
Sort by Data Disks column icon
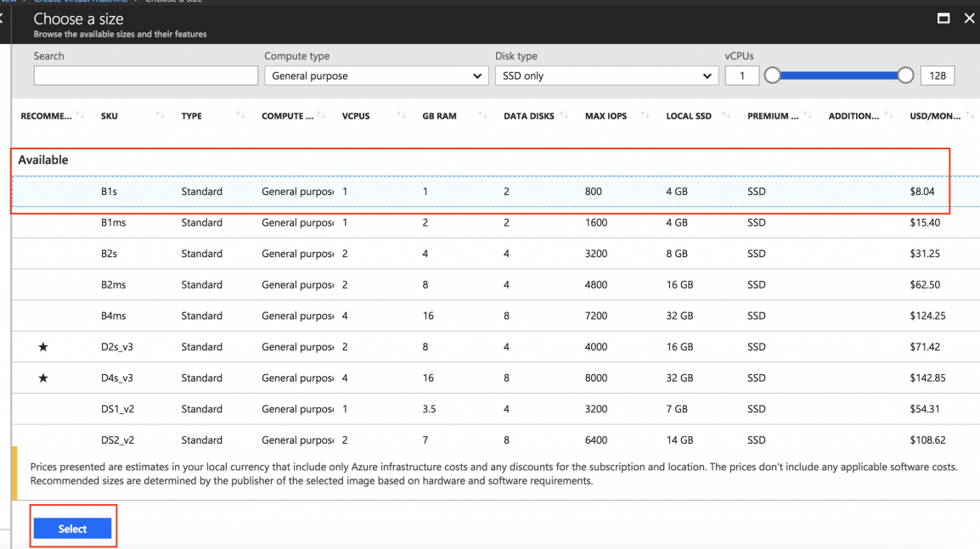coord(564,115)
